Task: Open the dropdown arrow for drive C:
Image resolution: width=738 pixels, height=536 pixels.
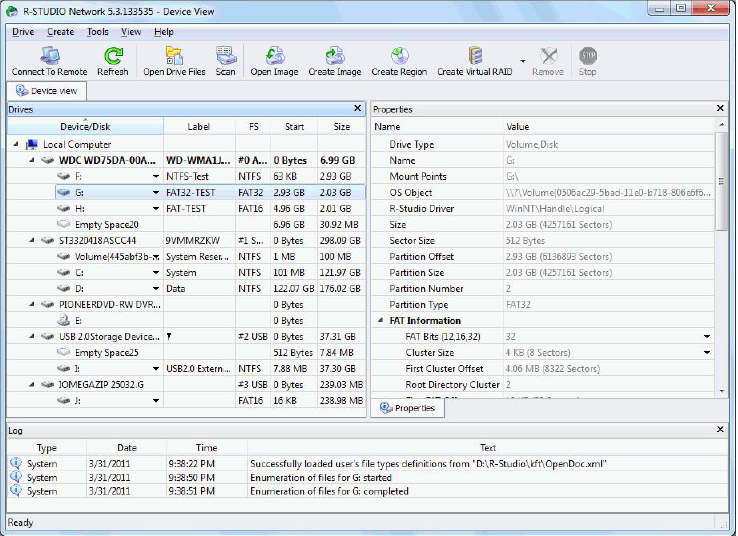Action: [156, 272]
